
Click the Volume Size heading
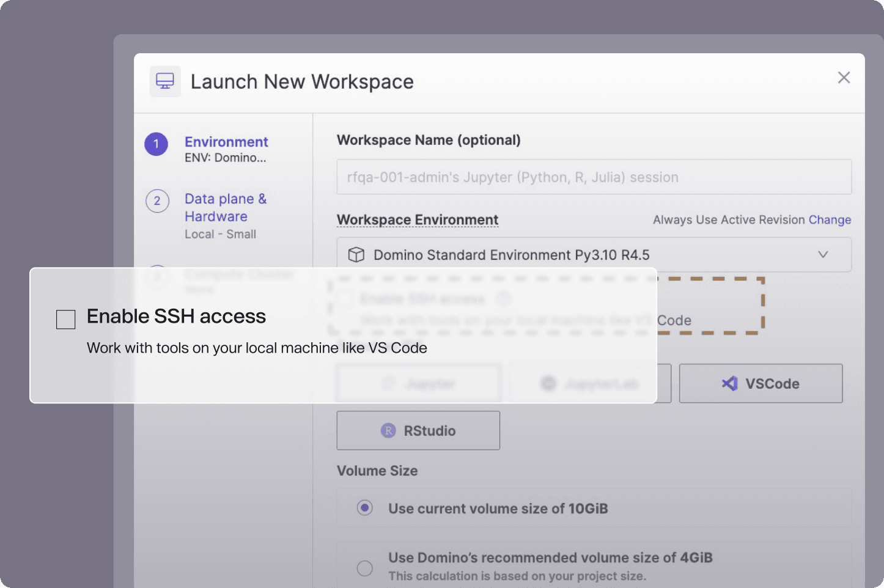pos(377,471)
